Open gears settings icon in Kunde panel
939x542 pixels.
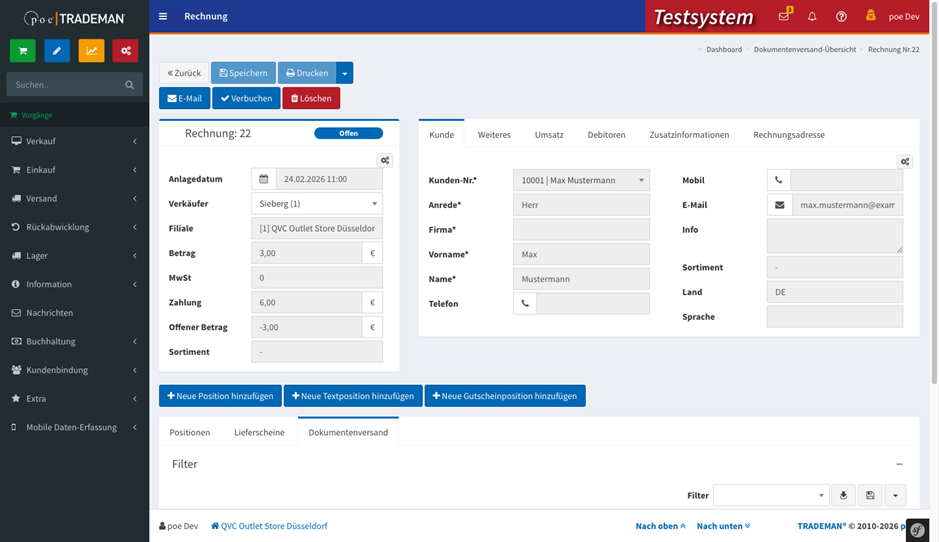point(905,162)
